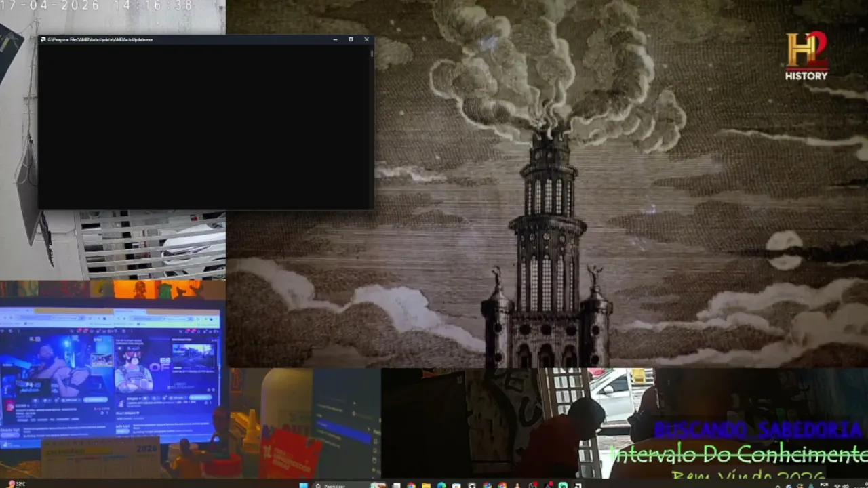Open the Windows Start menu
The image size is (868, 488).
point(303,485)
